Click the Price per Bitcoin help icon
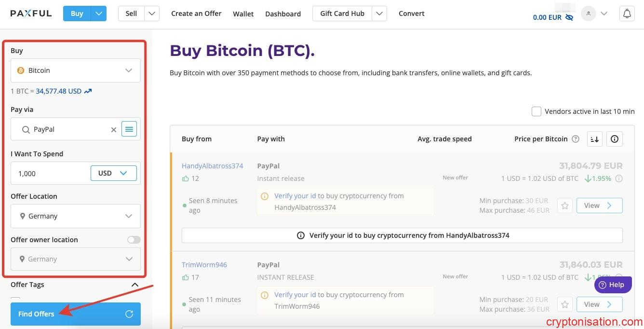This screenshot has width=644, height=329. 575,139
